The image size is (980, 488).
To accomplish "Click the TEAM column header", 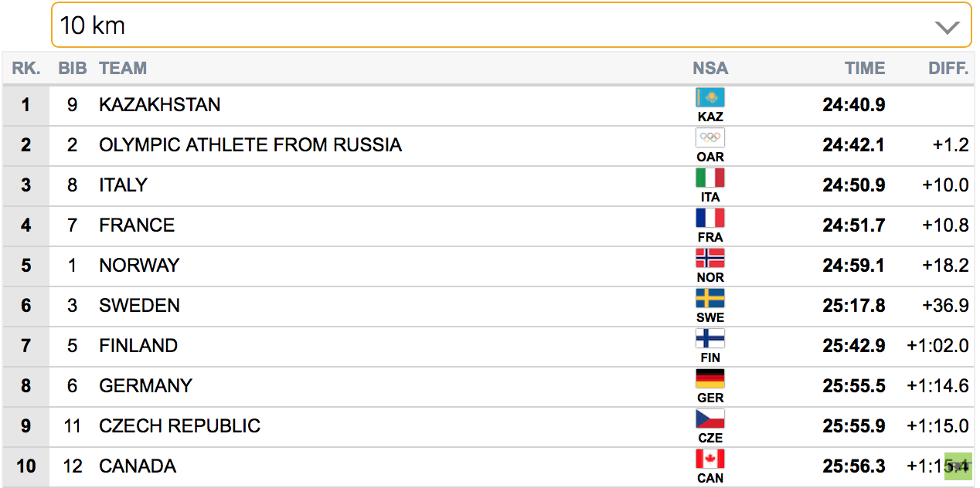I will click(x=123, y=68).
